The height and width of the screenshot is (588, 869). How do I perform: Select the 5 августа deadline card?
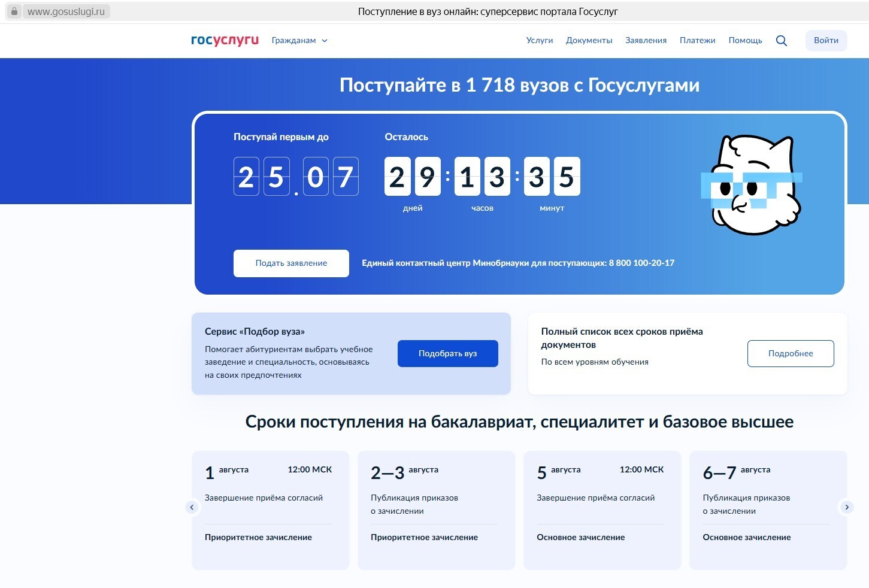tap(602, 510)
